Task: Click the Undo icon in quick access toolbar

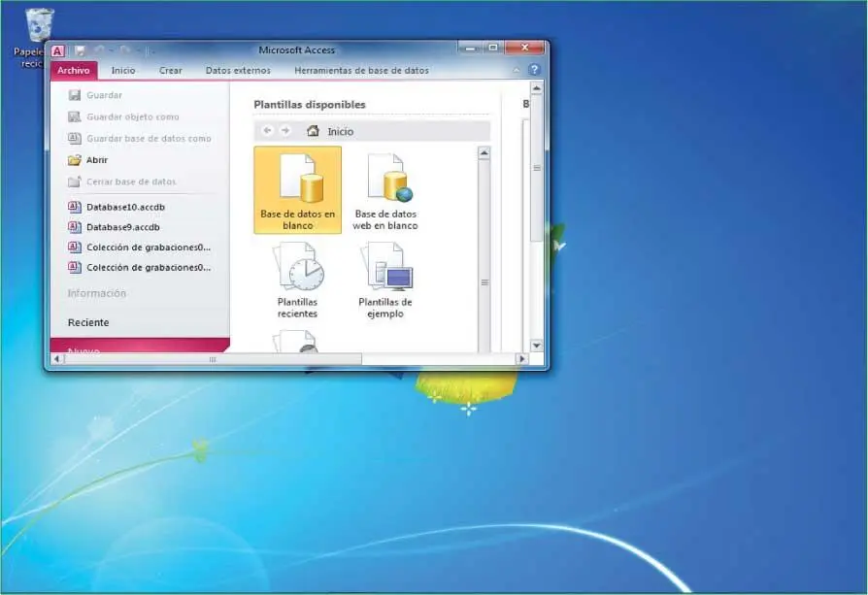Action: [x=100, y=50]
